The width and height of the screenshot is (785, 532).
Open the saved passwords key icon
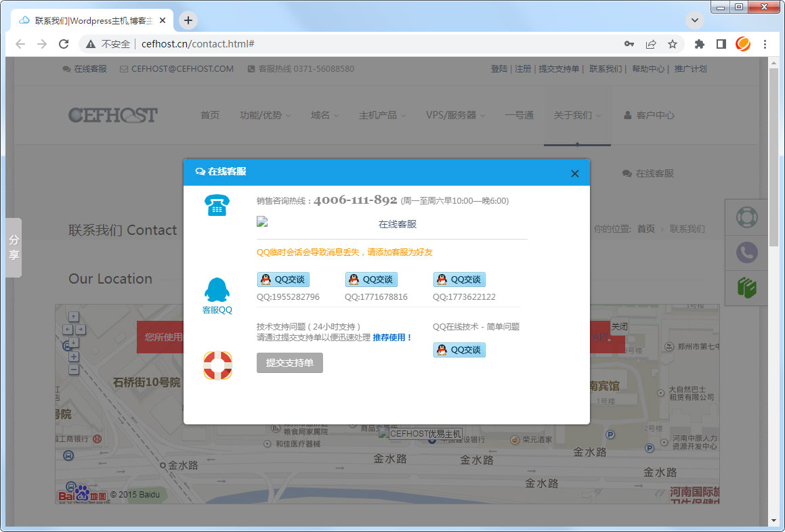629,44
